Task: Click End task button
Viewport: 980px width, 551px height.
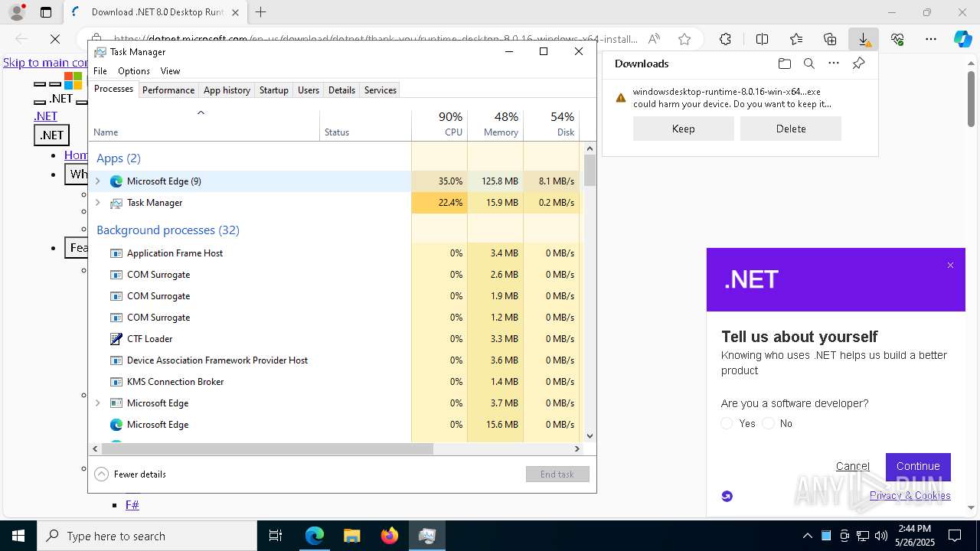Action: click(x=557, y=474)
